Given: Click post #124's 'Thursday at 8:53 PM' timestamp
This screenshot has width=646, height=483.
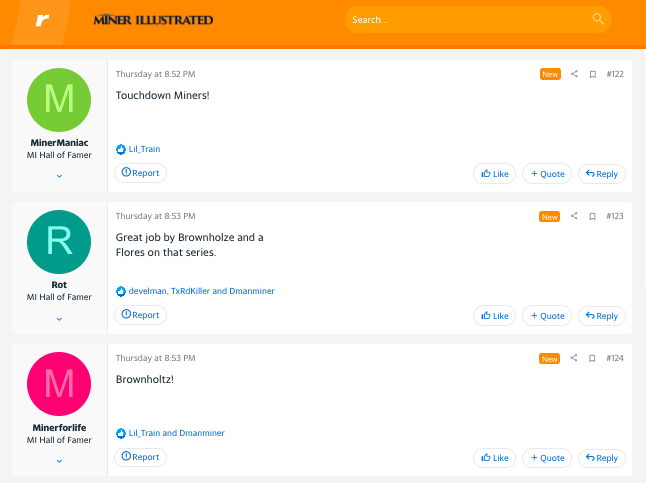Looking at the screenshot, I should click(x=155, y=358).
